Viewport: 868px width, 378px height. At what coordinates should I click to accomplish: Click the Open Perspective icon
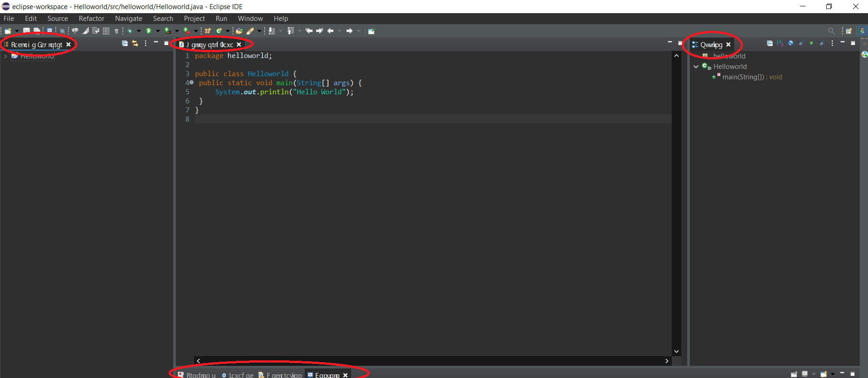pos(849,31)
